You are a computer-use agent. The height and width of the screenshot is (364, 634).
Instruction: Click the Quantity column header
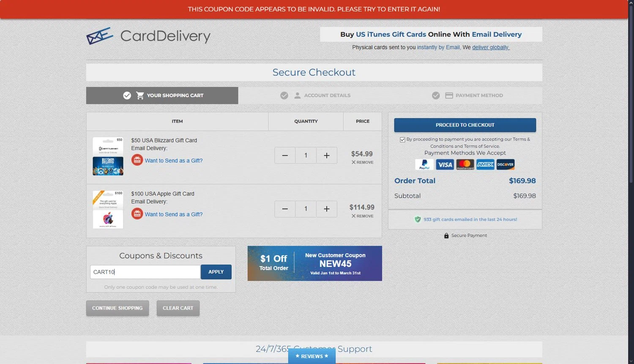click(306, 121)
